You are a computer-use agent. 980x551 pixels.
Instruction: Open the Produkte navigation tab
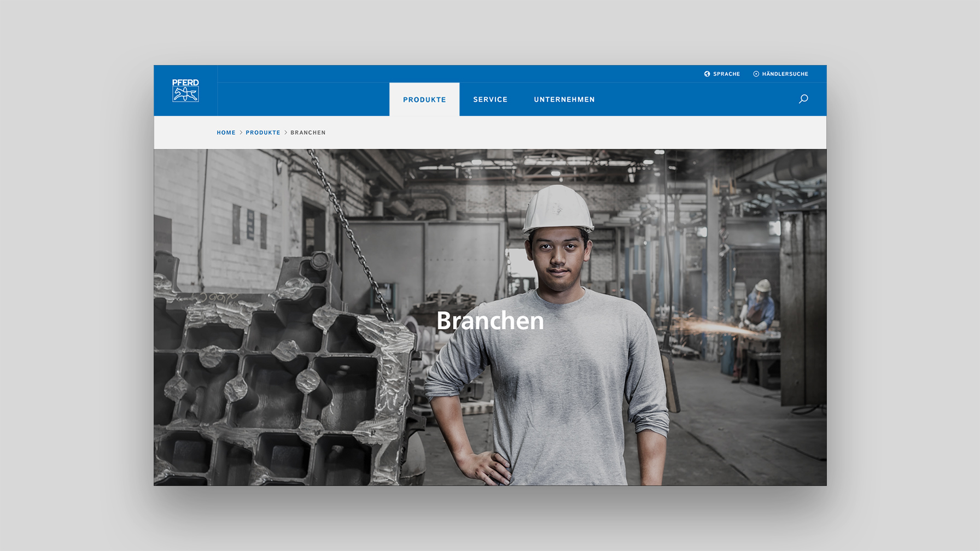(x=424, y=99)
